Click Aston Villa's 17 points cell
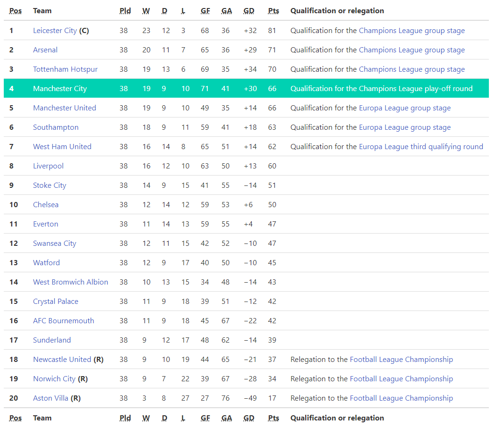This screenshot has height=428, width=504. coord(272,398)
